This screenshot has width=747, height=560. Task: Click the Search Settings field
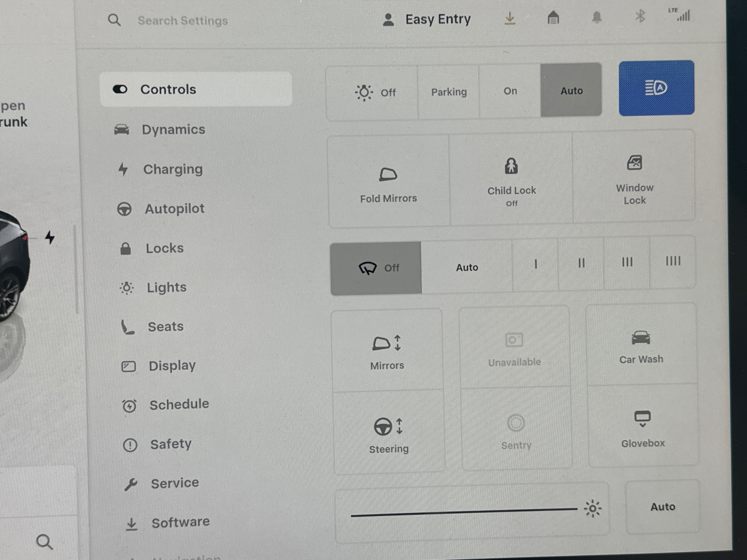182,20
